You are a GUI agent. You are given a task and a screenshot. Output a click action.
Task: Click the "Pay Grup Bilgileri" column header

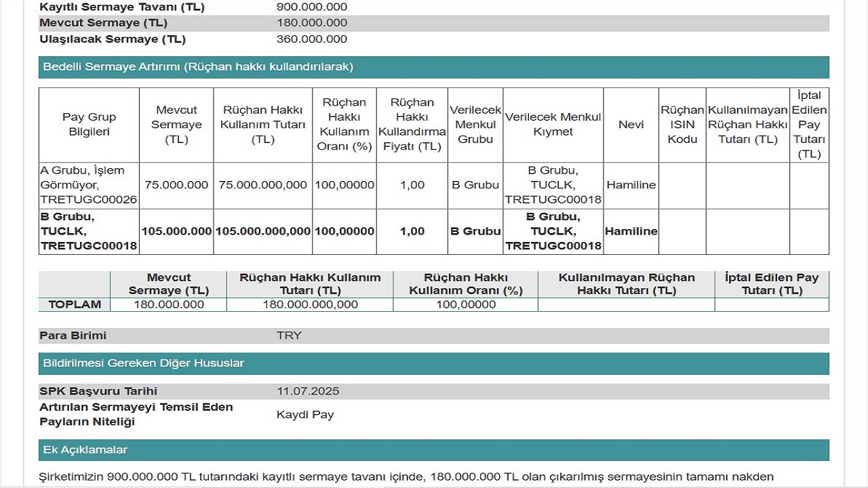[89, 125]
